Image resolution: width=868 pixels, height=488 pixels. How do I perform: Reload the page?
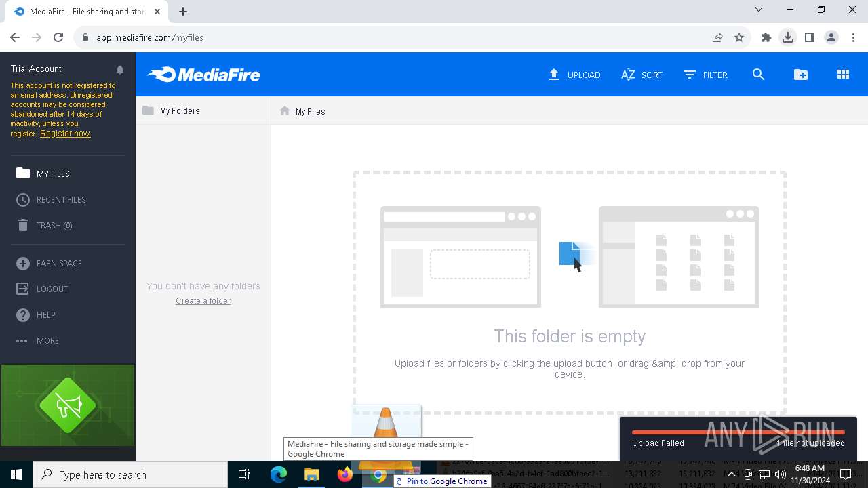[58, 37]
